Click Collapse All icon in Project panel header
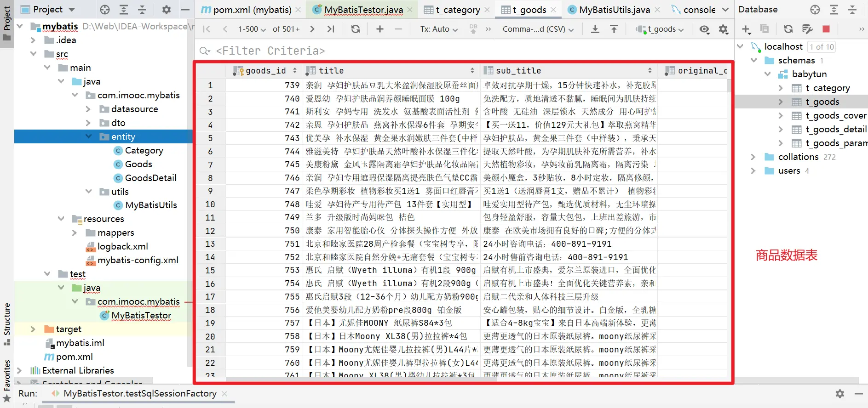868x408 pixels. 142,10
